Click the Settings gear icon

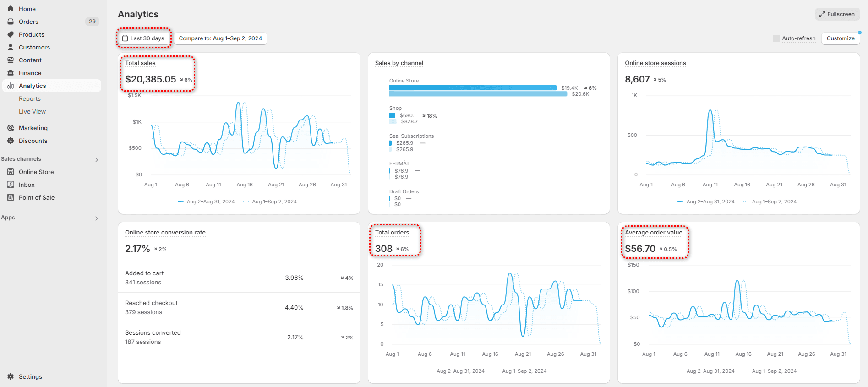coord(11,376)
